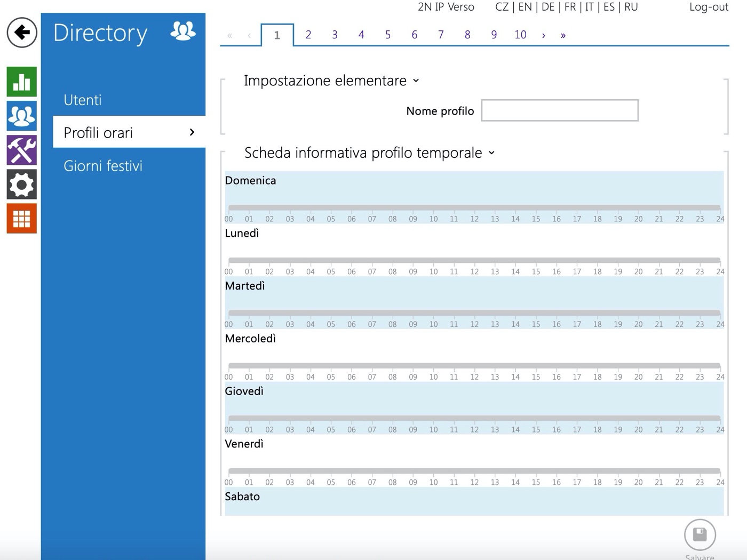This screenshot has width=747, height=560.
Task: Switch language to DE
Action: click(x=548, y=7)
